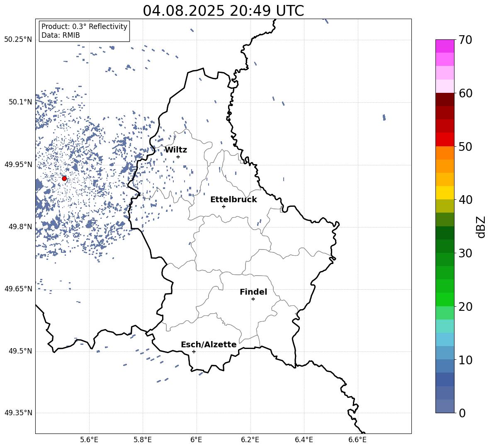Viewport: 491px width, 448px height.
Task: Click the 6.2°E longitude label
Action: [250, 440]
